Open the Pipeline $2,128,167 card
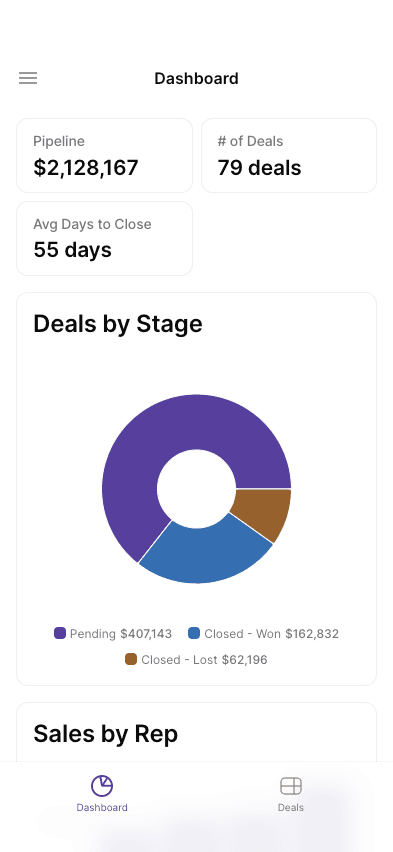Screen dimensions: 393x852 pyautogui.click(x=104, y=155)
